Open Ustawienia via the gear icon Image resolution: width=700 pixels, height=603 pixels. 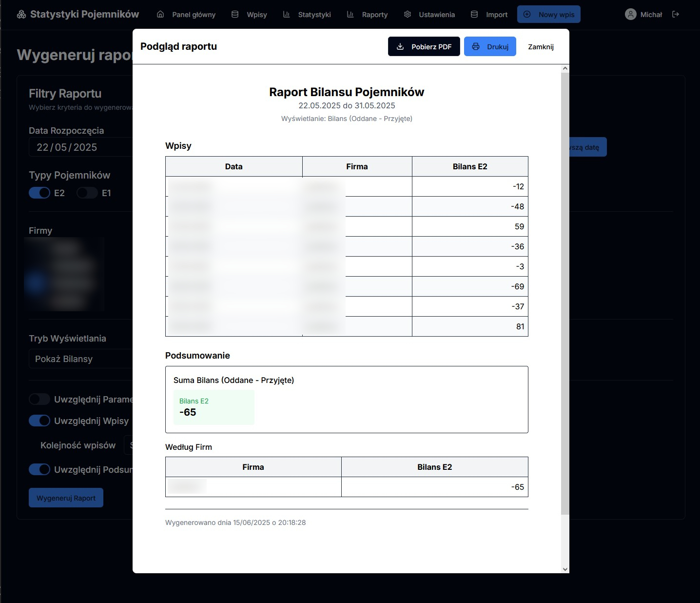pos(408,14)
